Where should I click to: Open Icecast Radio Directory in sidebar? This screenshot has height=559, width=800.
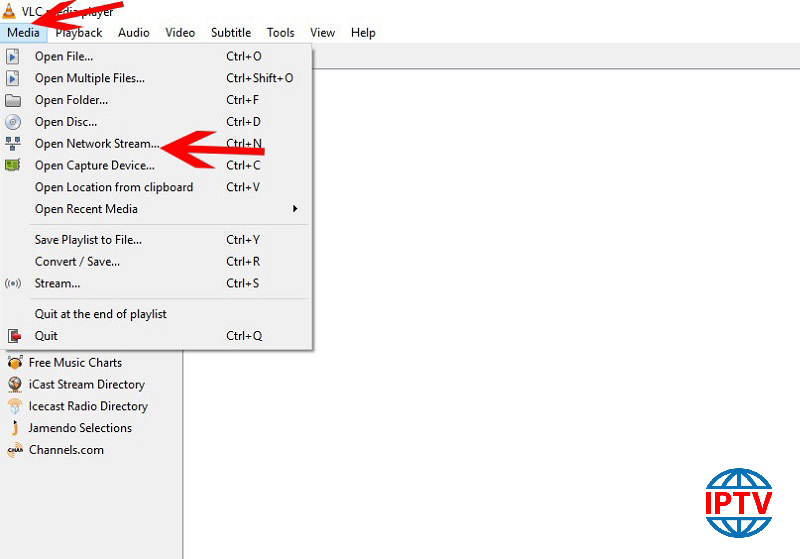pyautogui.click(x=88, y=406)
